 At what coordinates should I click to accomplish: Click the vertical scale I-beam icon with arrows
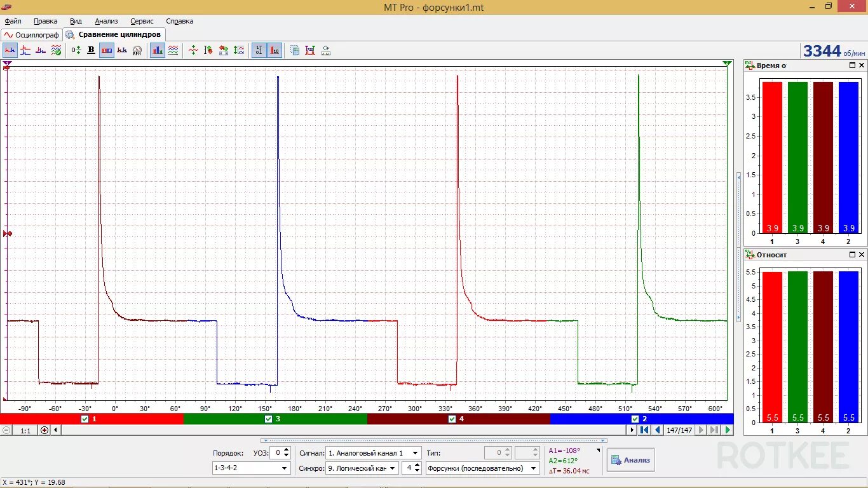click(x=208, y=50)
